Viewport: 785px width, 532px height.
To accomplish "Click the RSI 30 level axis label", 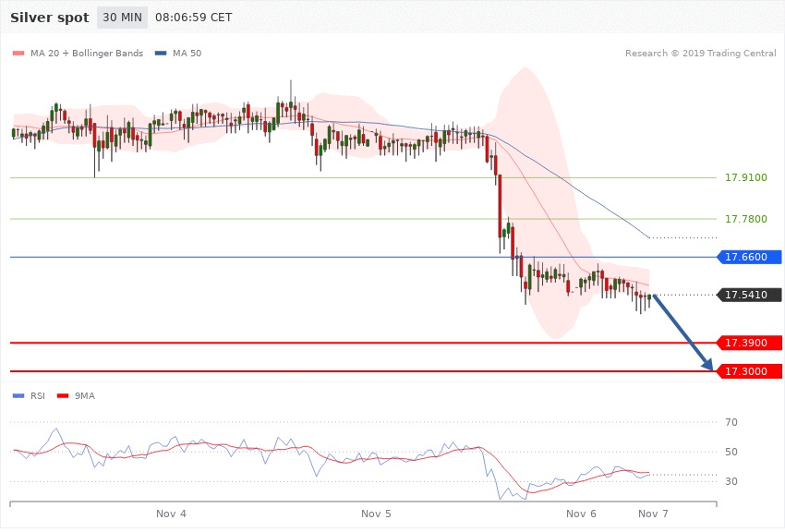I will point(731,482).
